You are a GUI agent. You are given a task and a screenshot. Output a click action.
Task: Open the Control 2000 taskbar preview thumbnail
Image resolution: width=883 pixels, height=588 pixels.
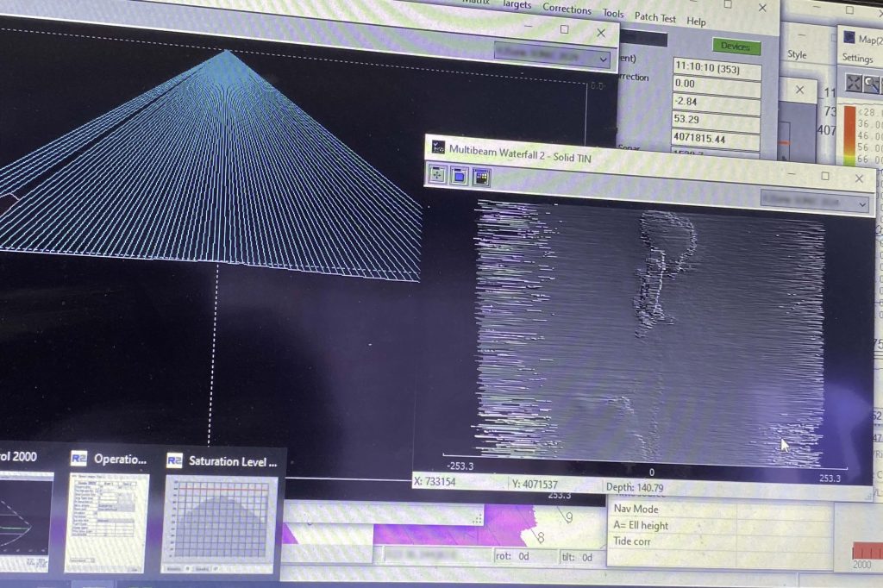click(25, 521)
